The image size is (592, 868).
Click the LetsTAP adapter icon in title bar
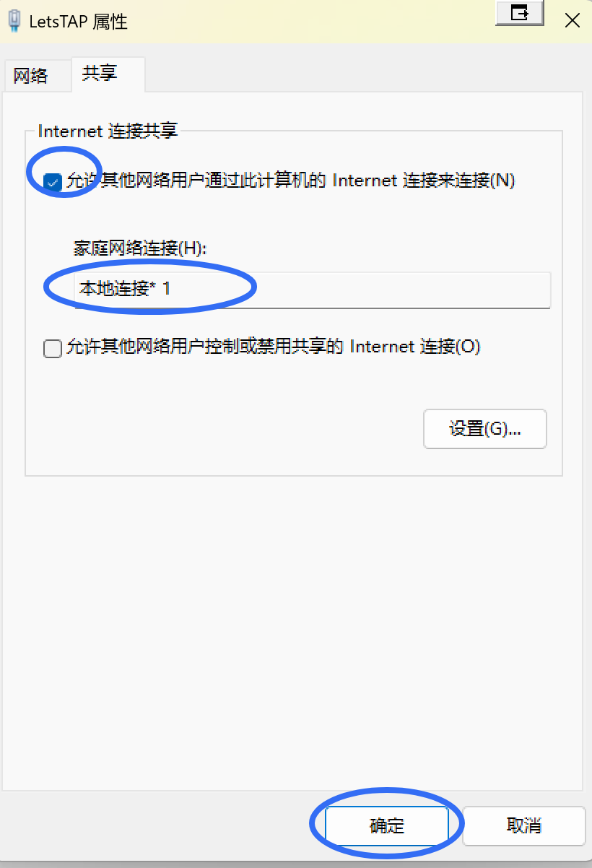point(14,20)
